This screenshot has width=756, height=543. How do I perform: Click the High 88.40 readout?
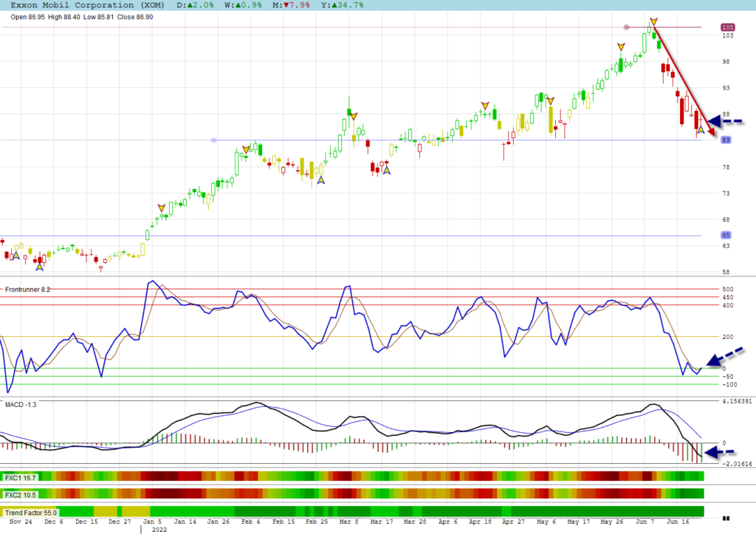coord(64,17)
